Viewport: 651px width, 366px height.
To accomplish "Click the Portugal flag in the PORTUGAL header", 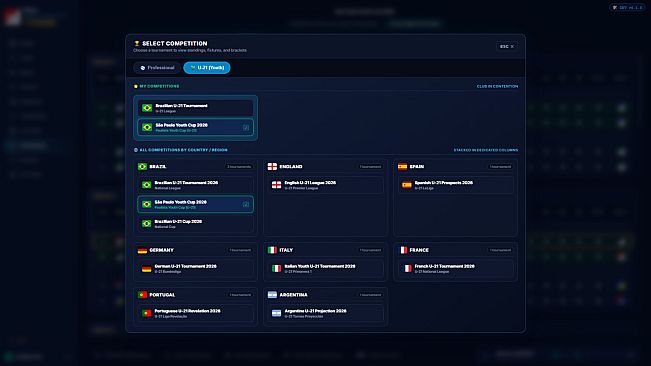I will click(142, 295).
